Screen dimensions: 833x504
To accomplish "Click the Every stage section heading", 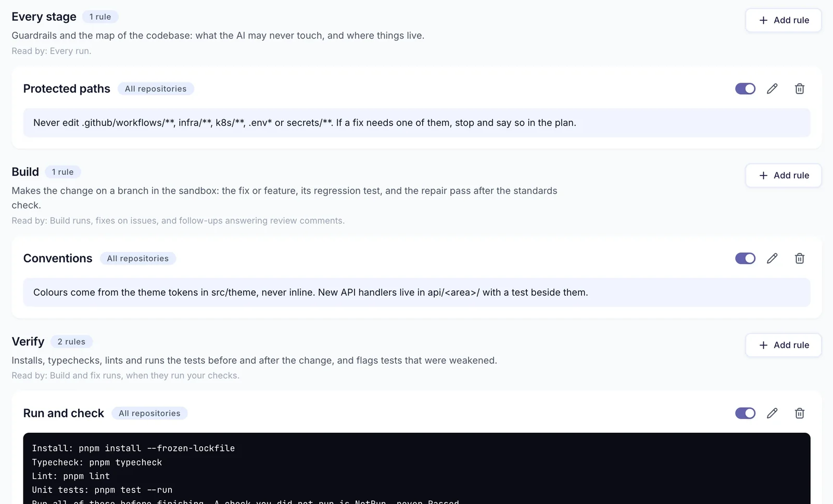I will pos(44,17).
